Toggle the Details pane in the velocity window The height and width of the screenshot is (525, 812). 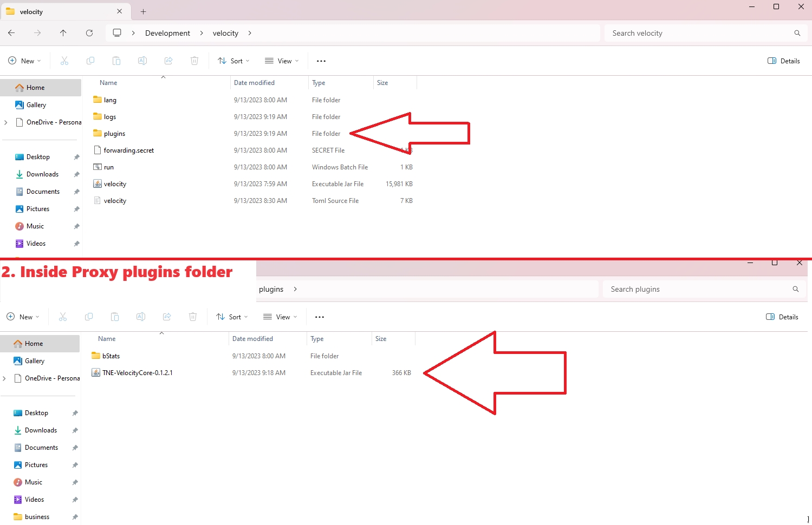784,61
